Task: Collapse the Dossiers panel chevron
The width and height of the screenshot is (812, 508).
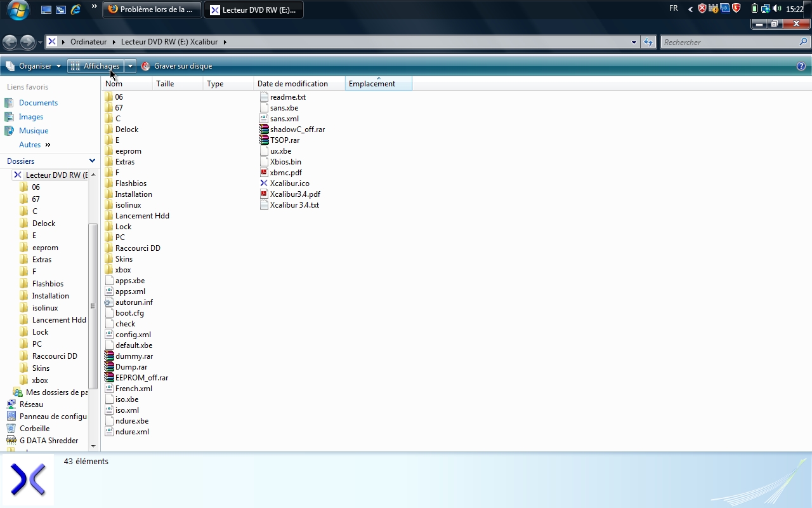Action: pyautogui.click(x=92, y=161)
